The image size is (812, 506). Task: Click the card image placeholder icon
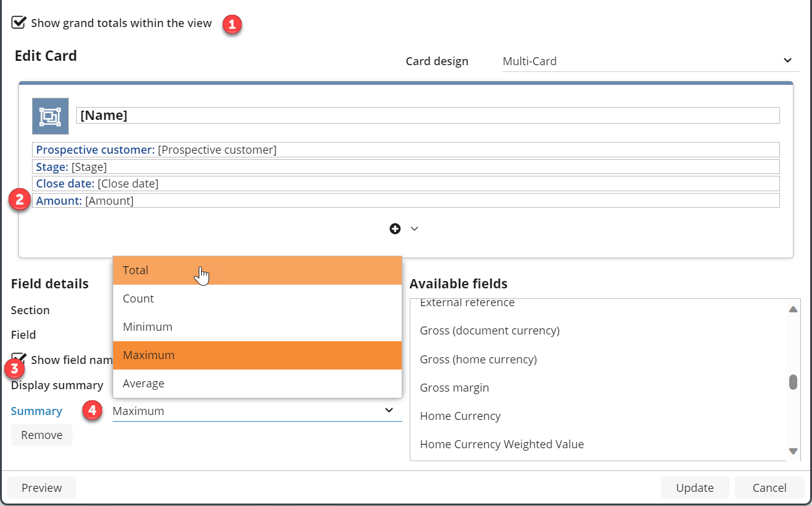pos(50,116)
